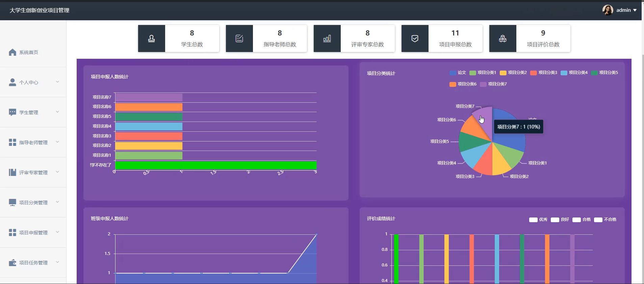Click the grid icon for 指导老师管理
The height and width of the screenshot is (284, 644).
click(12, 143)
